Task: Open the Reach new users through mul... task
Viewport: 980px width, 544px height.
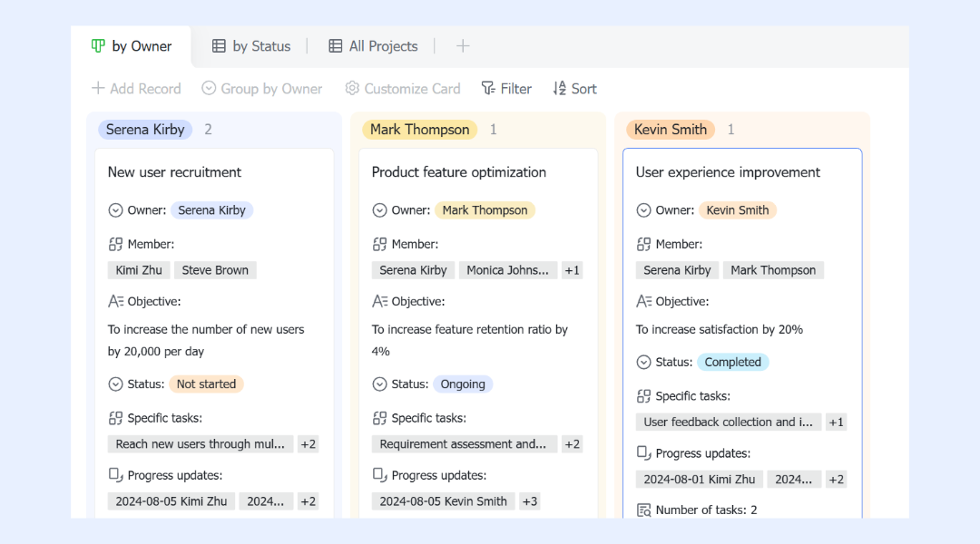Action: click(x=200, y=444)
